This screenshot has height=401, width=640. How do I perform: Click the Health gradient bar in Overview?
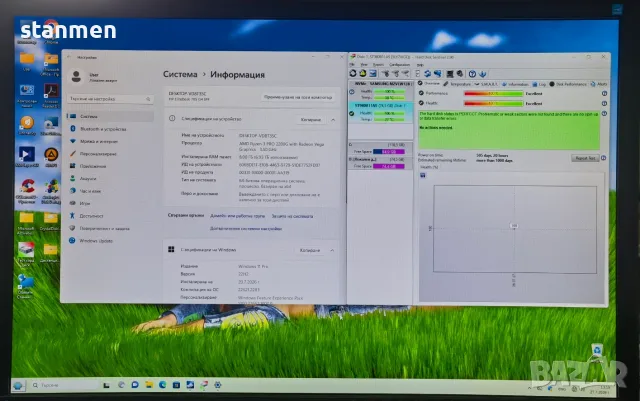tap(493, 104)
